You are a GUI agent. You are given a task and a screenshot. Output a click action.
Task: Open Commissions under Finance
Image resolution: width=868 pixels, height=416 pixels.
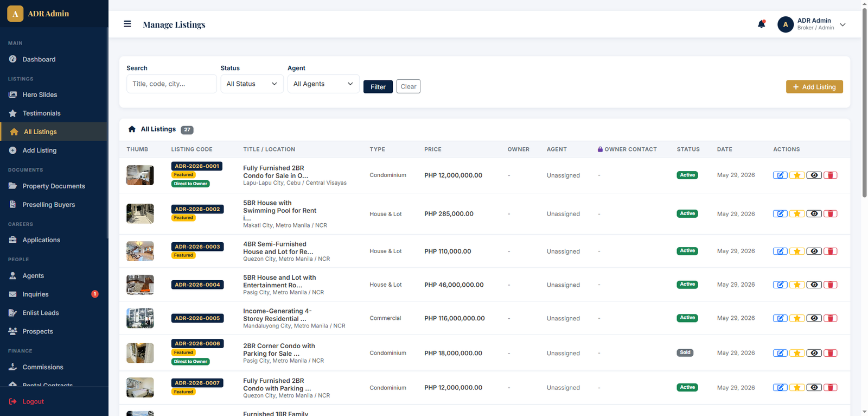54,367
